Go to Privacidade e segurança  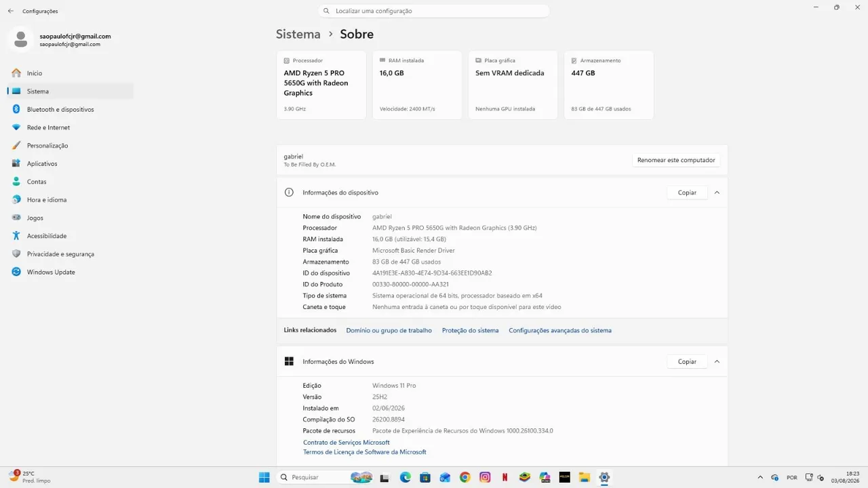point(71,253)
